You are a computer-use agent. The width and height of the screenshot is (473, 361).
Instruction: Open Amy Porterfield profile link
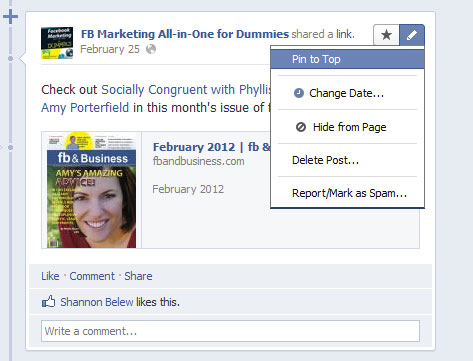pyautogui.click(x=85, y=108)
